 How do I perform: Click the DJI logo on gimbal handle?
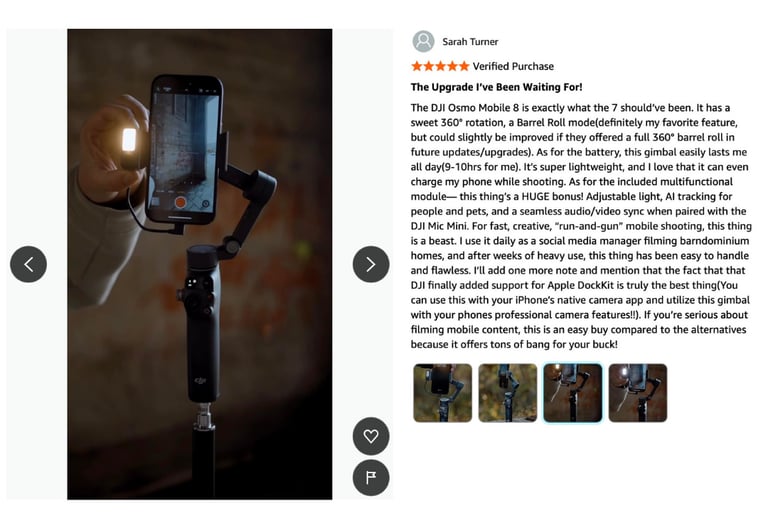pos(200,381)
